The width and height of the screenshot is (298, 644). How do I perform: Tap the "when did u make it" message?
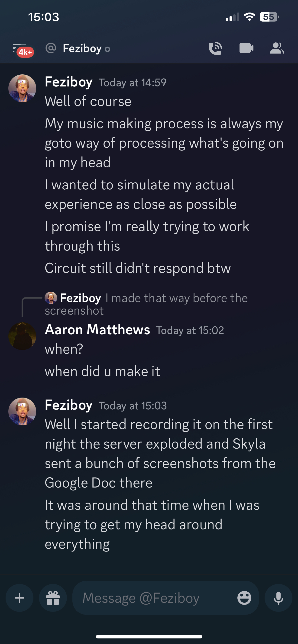[x=102, y=371]
